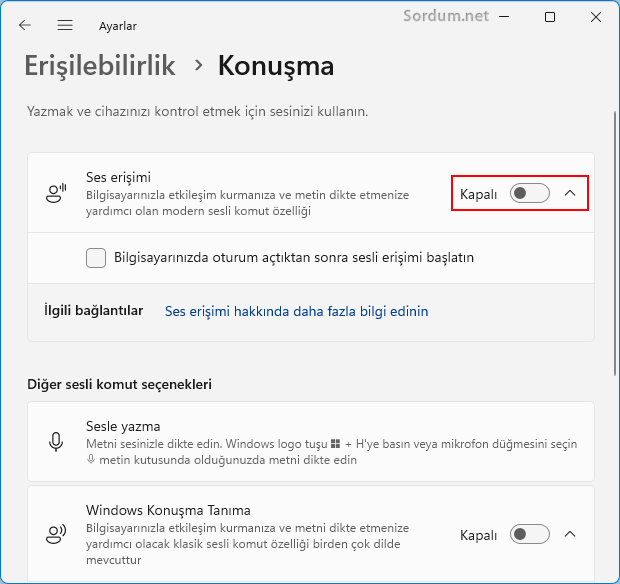Turn on the Ses erişimi toggle
This screenshot has height=584, width=620.
click(529, 193)
